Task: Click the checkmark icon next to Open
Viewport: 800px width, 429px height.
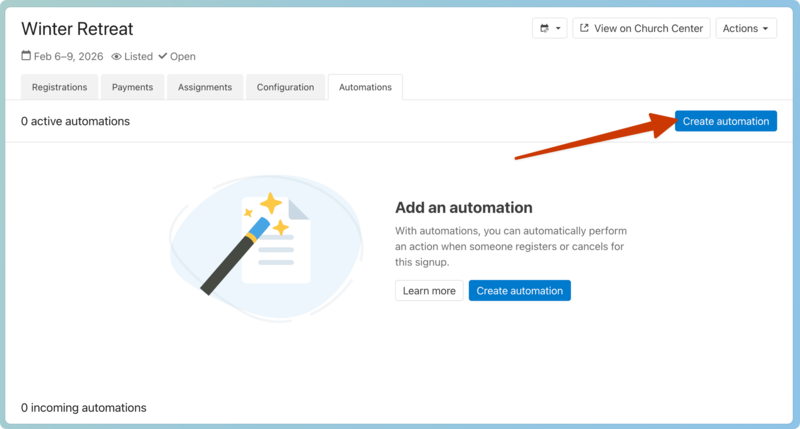Action: (163, 56)
